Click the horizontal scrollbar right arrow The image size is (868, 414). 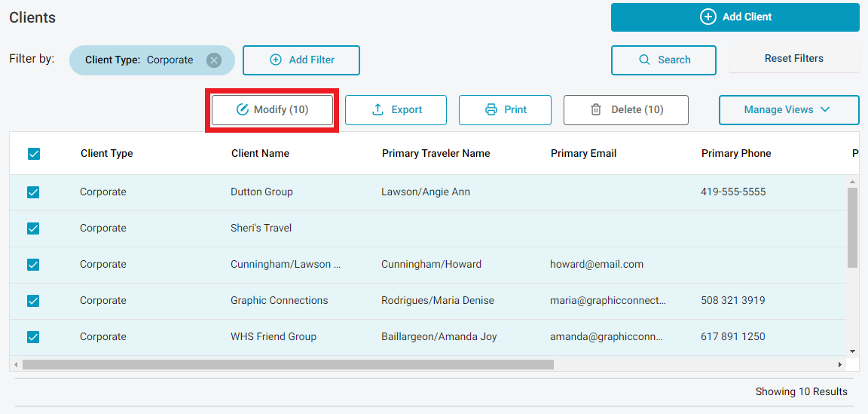pos(839,365)
